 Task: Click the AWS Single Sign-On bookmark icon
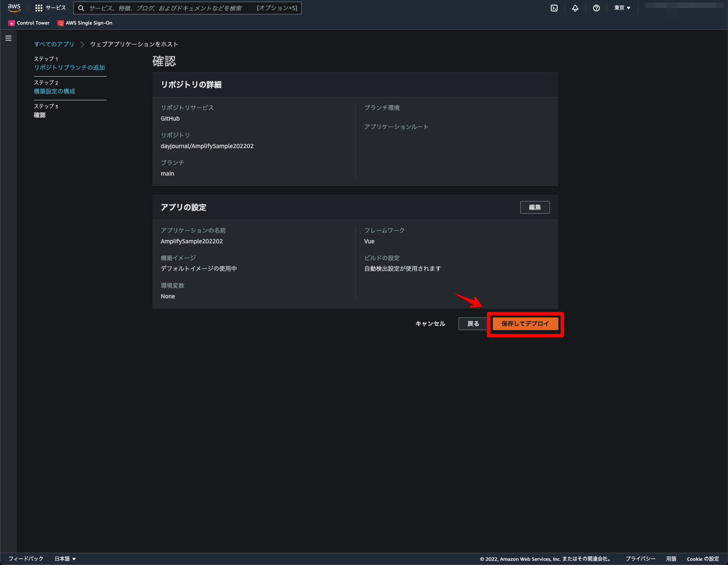click(60, 23)
